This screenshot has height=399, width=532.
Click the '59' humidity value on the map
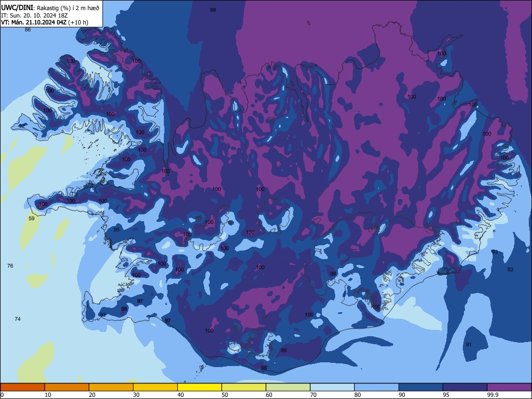coord(31,219)
